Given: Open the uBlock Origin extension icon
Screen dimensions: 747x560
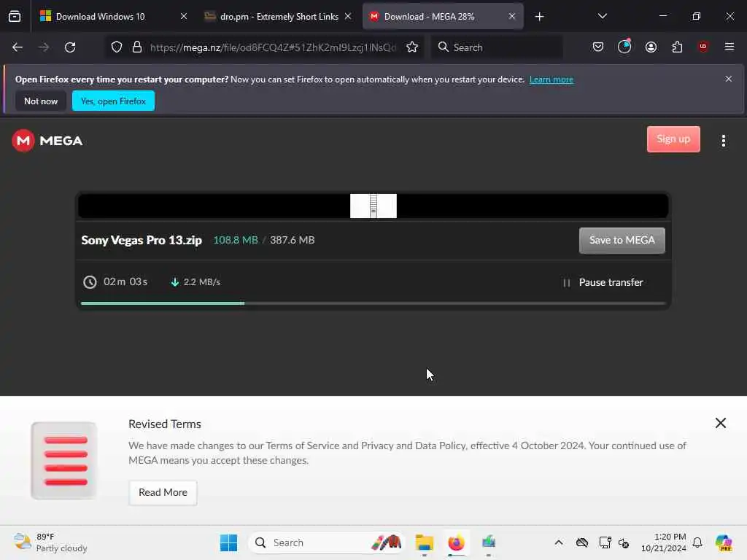Looking at the screenshot, I should point(703,47).
